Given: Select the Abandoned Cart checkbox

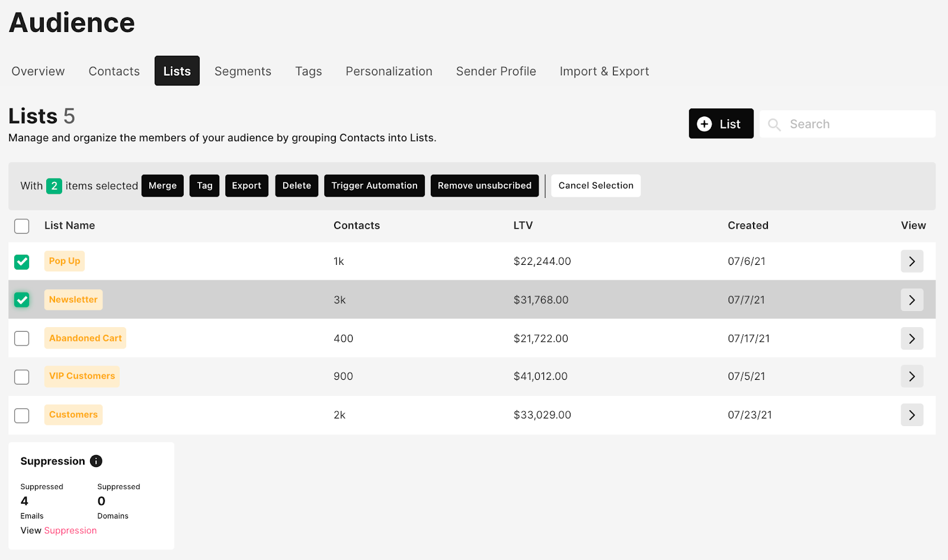Looking at the screenshot, I should (22, 338).
